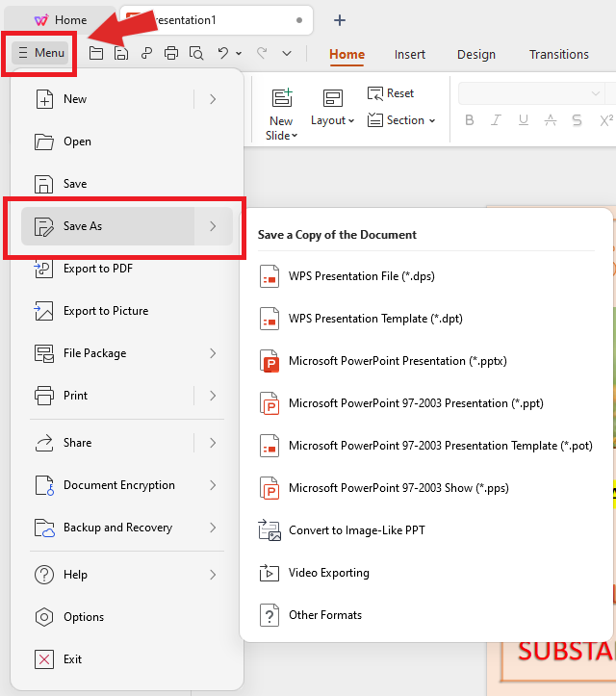Switch to the Insert ribbon tab
The height and width of the screenshot is (696, 616).
pyautogui.click(x=410, y=54)
